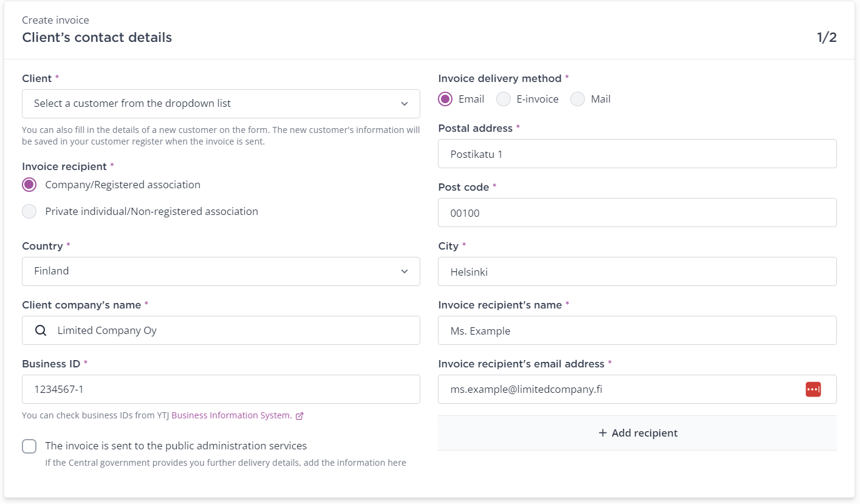Screen dimensions: 860x504
Task: Select E-invoice delivery method
Action: 503,99
